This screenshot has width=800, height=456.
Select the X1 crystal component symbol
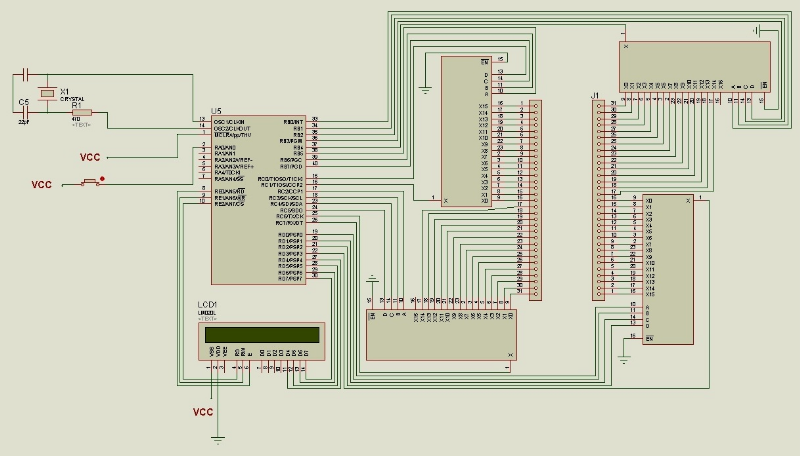[x=46, y=94]
